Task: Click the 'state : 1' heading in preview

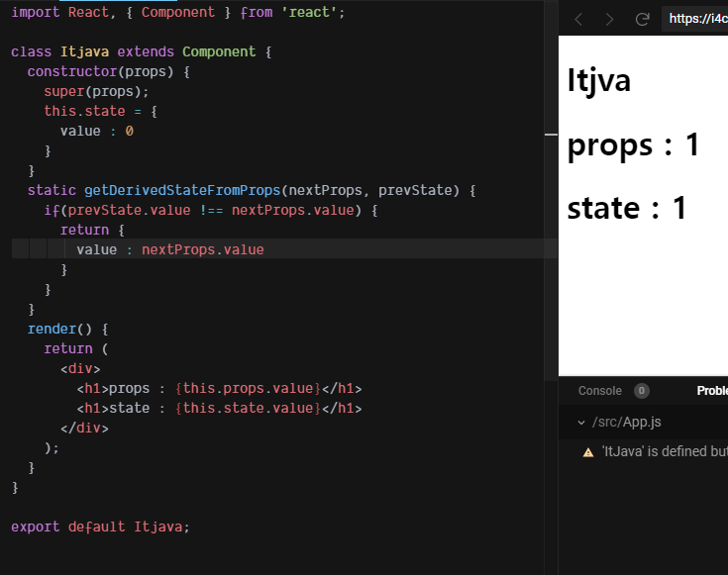Action: (627, 208)
